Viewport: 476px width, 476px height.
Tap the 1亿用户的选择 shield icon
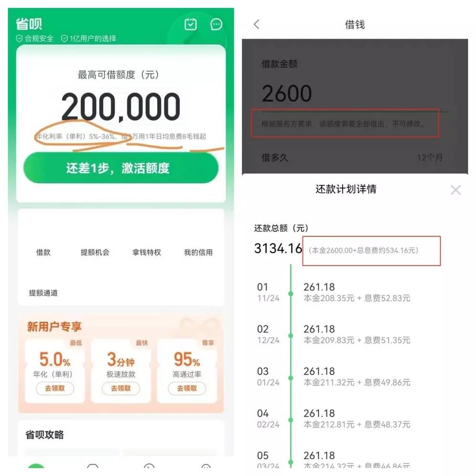coord(64,39)
